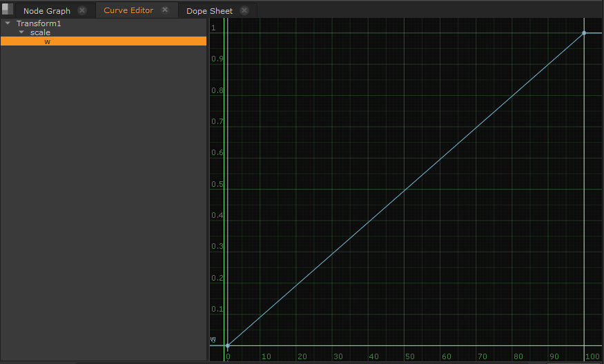Click the 0.1 value axis label

[217, 309]
